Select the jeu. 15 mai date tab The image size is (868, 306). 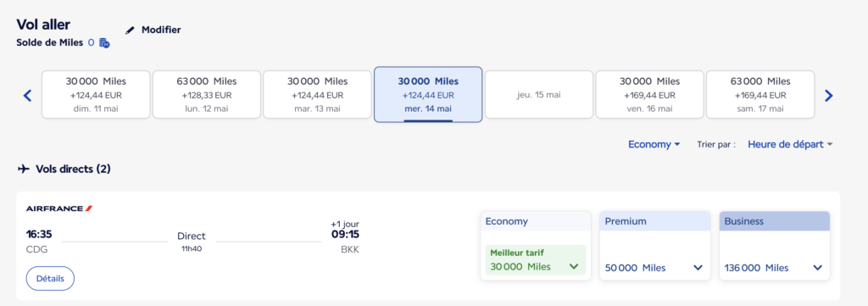538,95
